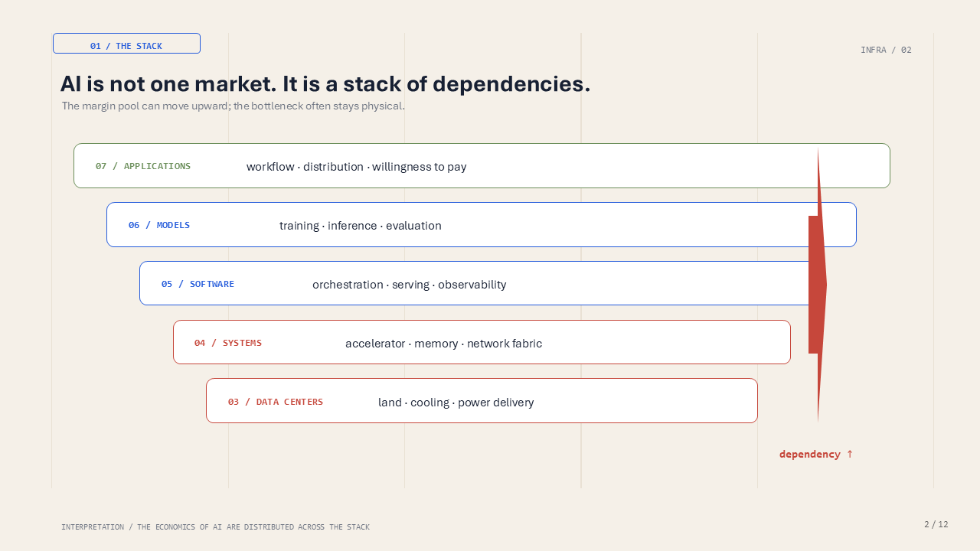
Task: Select 'land · cooling · power delivery' text
Action: click(456, 403)
